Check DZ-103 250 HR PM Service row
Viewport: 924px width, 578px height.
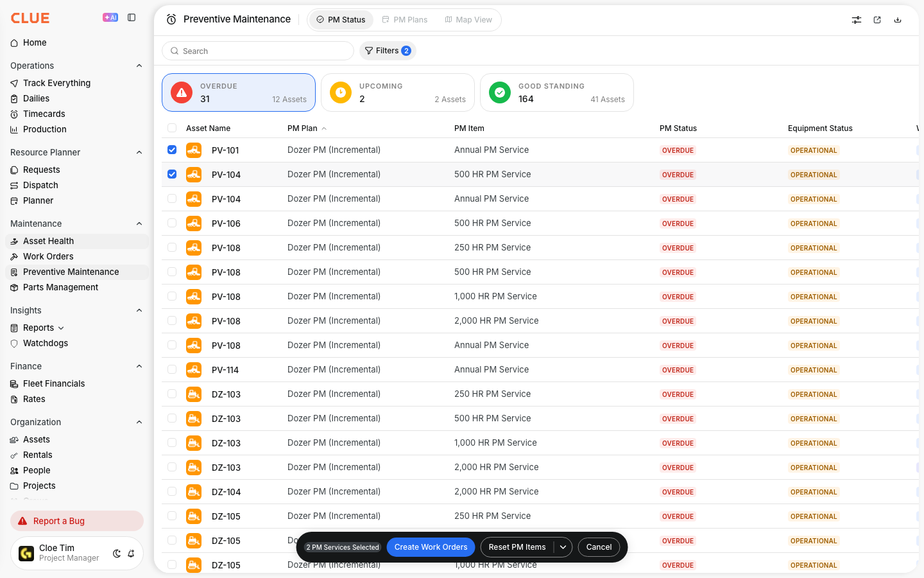[172, 394]
